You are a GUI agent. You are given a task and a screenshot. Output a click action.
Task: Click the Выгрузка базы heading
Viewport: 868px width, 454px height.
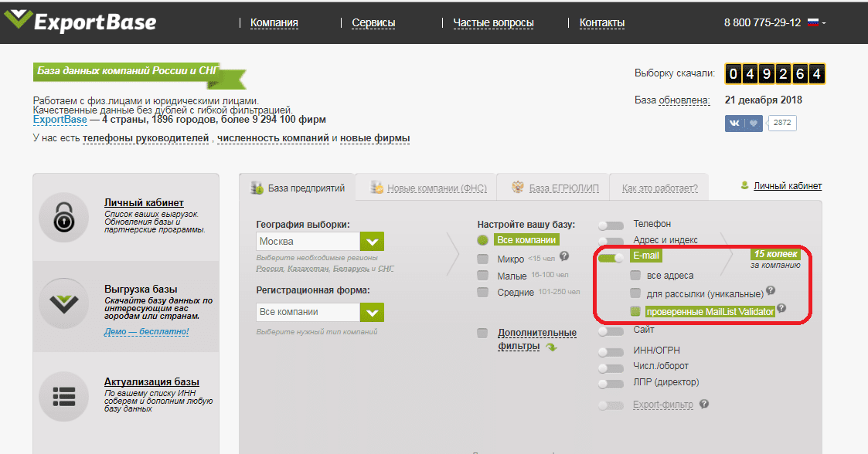tap(141, 290)
